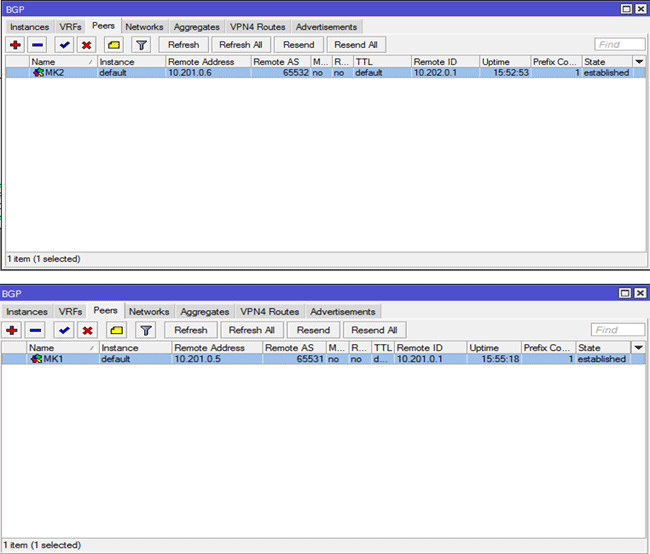
Task: Select the MK1 peer row
Action: 300,359
